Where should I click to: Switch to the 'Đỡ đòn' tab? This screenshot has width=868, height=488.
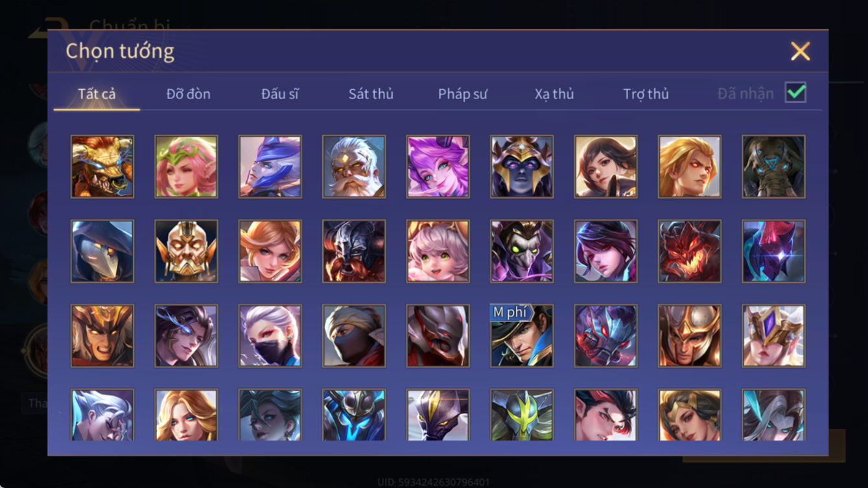188,94
